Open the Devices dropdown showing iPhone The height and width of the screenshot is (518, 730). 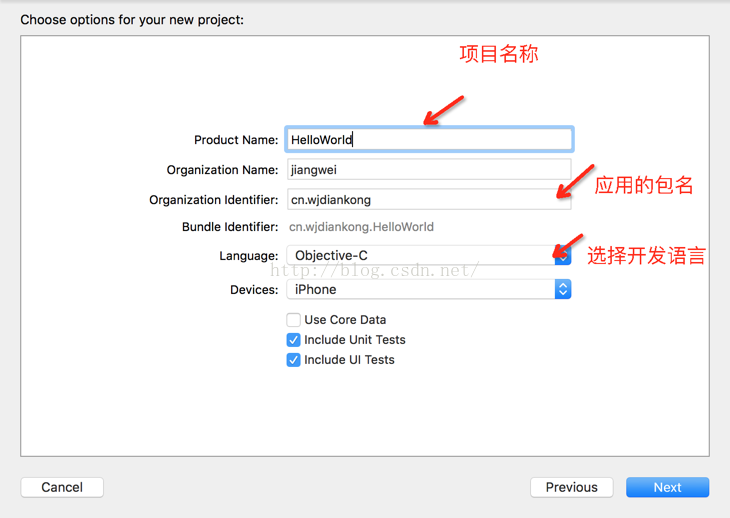coord(429,289)
